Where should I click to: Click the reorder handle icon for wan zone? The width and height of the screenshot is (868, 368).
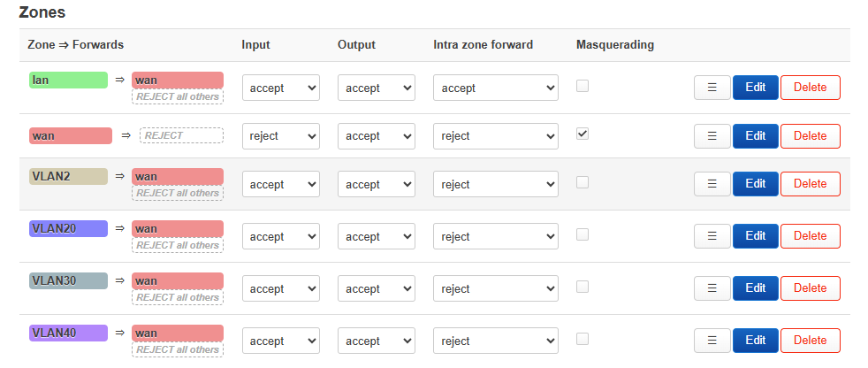(x=712, y=136)
